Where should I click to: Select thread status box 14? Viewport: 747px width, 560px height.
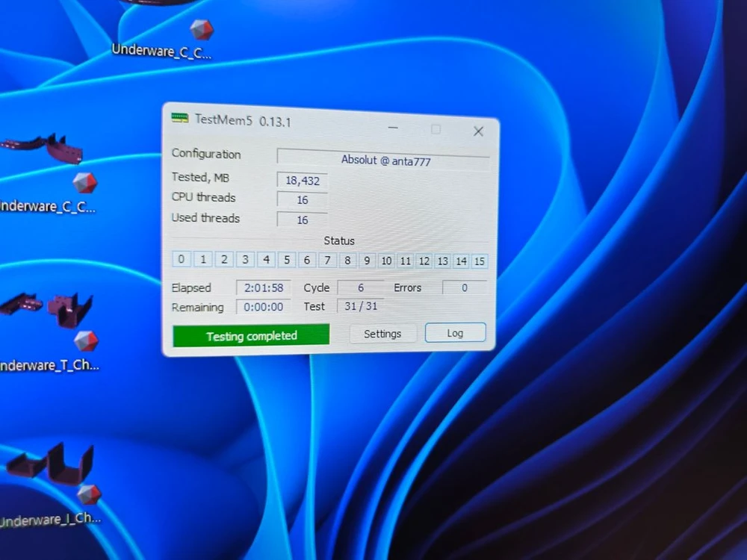(461, 261)
